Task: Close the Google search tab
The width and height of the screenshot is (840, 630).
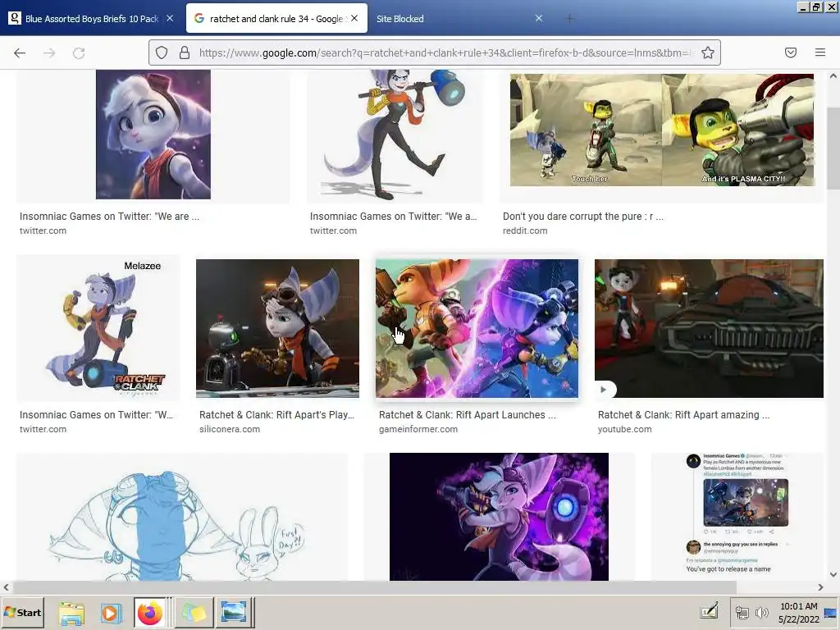Action: tap(354, 18)
